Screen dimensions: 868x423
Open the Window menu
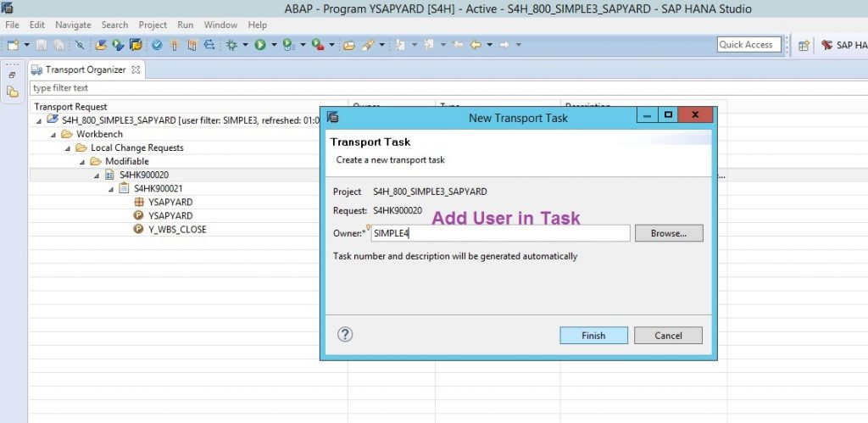pyautogui.click(x=220, y=25)
